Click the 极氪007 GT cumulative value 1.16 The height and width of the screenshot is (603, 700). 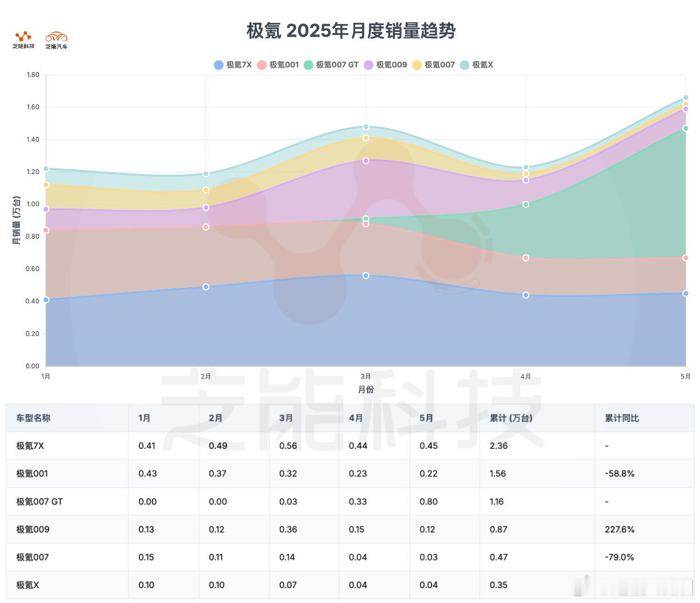pyautogui.click(x=497, y=501)
